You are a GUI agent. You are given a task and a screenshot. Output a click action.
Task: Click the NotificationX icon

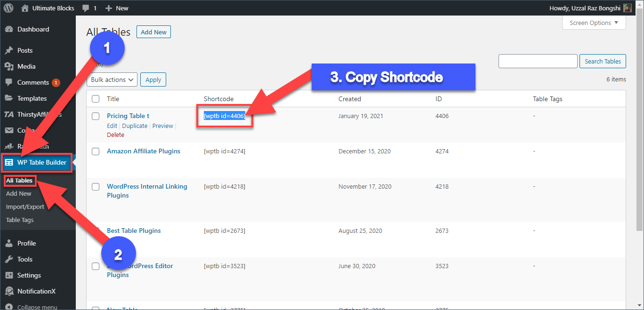[x=9, y=291]
